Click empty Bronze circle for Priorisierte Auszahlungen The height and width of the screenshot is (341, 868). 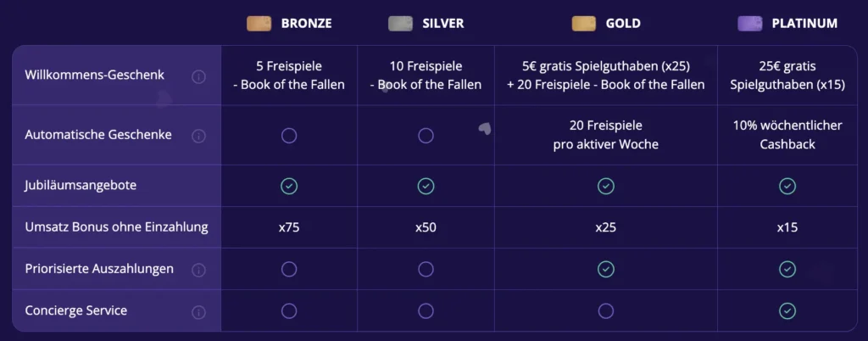point(289,269)
